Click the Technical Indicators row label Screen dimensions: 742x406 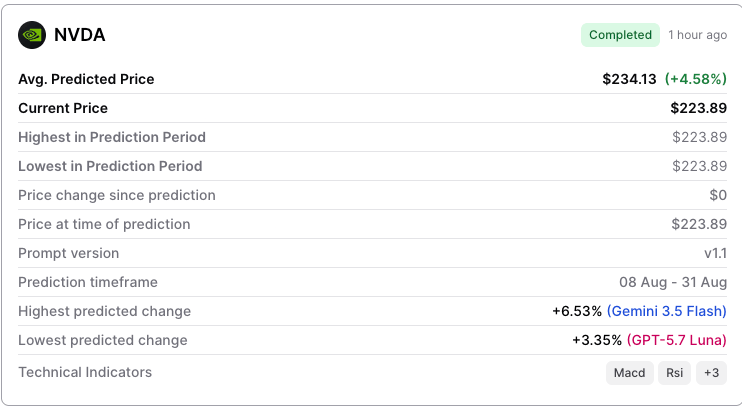click(85, 372)
